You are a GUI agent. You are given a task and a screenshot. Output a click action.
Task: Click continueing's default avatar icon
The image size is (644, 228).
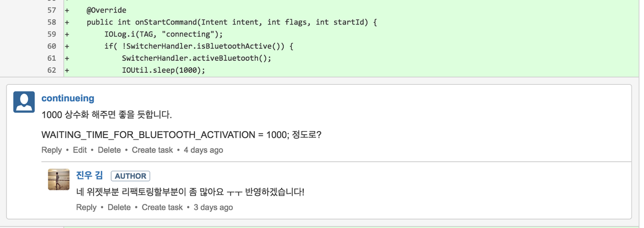[x=24, y=102]
